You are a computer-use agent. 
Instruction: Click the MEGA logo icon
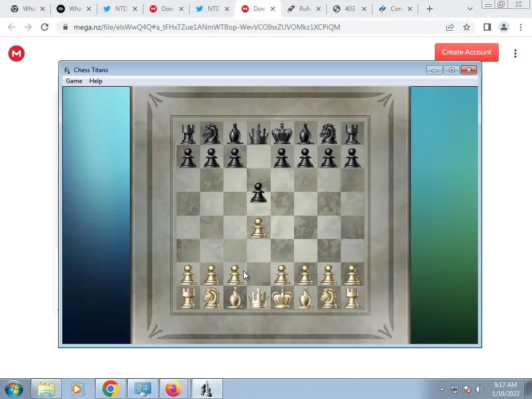[x=16, y=54]
